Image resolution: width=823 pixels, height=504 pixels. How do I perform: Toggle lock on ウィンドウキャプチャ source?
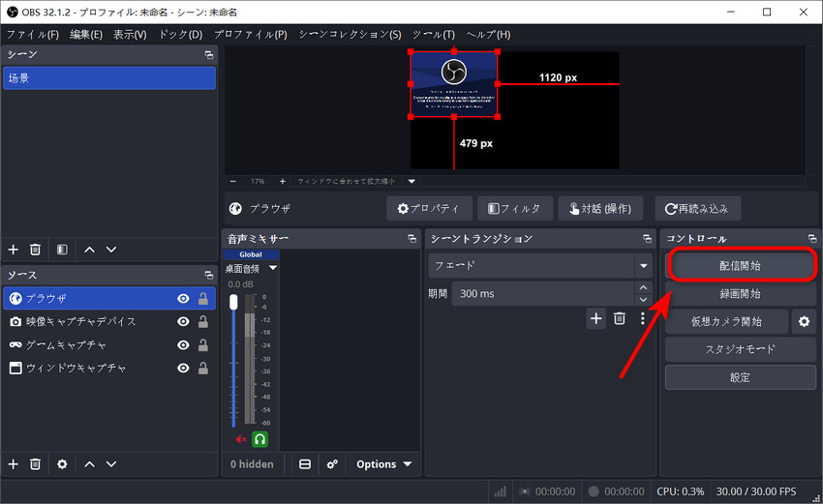coord(203,369)
